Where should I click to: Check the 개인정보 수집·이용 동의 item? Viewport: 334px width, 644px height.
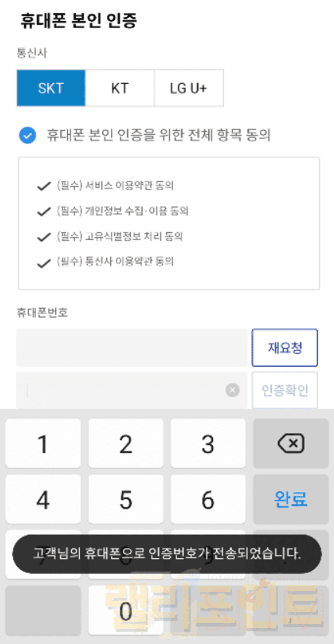click(x=44, y=212)
